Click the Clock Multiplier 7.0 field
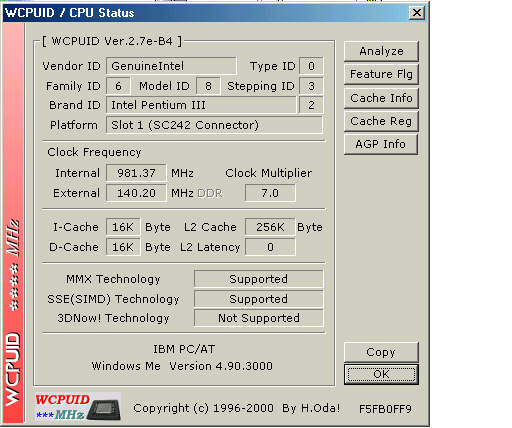The height and width of the screenshot is (428, 512). coord(270,193)
